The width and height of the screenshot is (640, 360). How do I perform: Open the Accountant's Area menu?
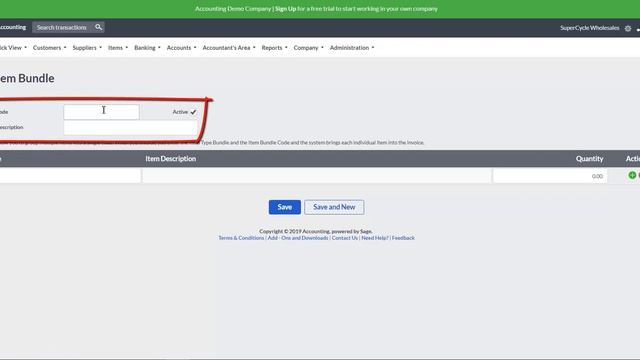click(x=229, y=48)
